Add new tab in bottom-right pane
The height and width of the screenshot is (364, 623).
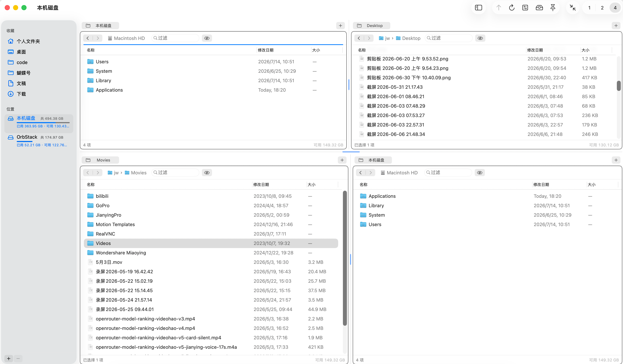[616, 160]
